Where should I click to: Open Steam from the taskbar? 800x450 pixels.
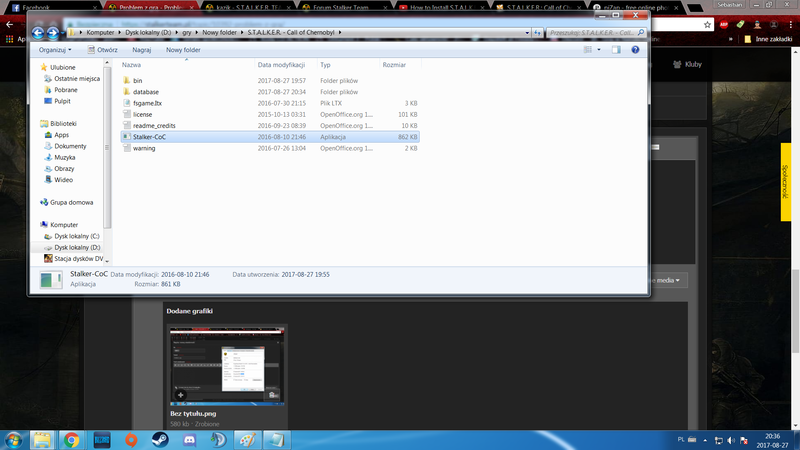click(x=160, y=438)
